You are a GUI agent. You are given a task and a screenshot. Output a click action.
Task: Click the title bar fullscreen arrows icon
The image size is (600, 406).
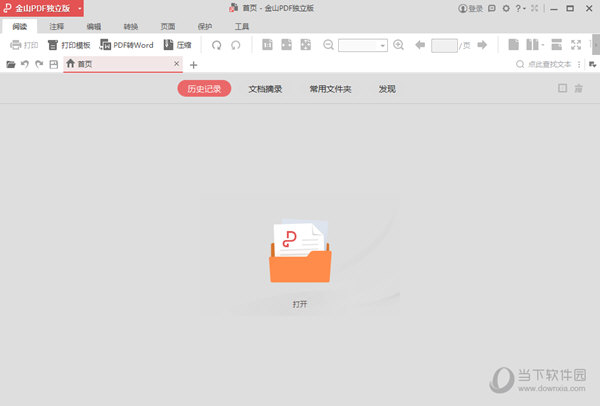coord(535,8)
